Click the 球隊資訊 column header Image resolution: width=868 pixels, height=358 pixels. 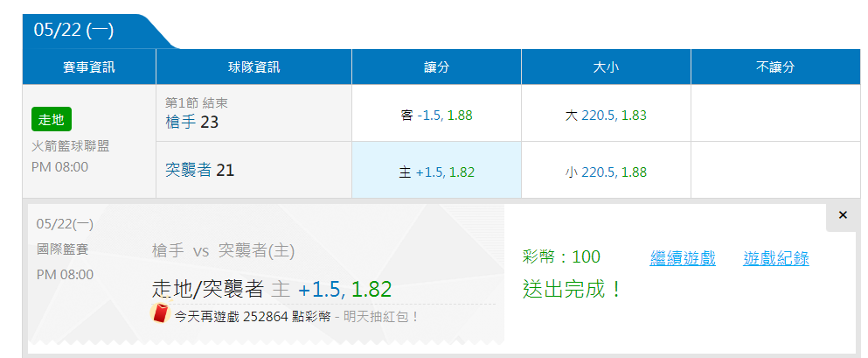pos(254,67)
